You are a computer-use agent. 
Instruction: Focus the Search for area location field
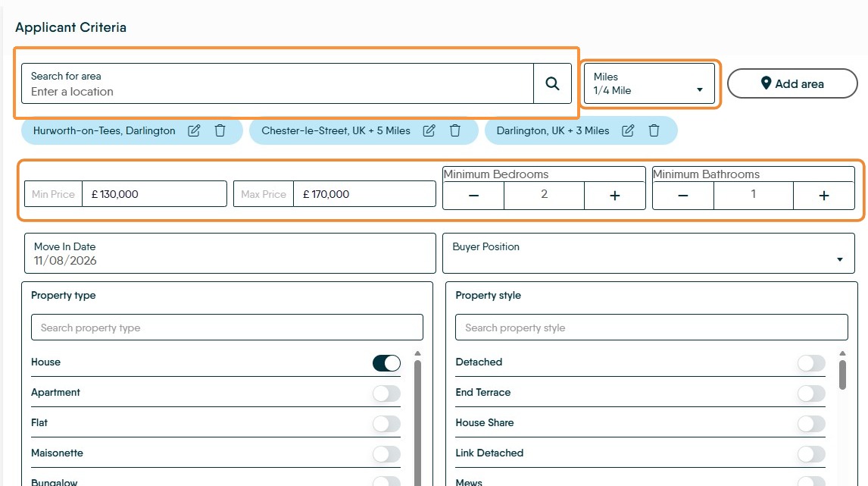point(277,83)
